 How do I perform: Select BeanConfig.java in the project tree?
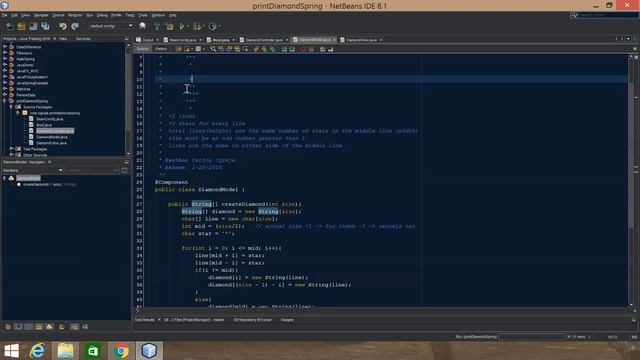pyautogui.click(x=50, y=119)
